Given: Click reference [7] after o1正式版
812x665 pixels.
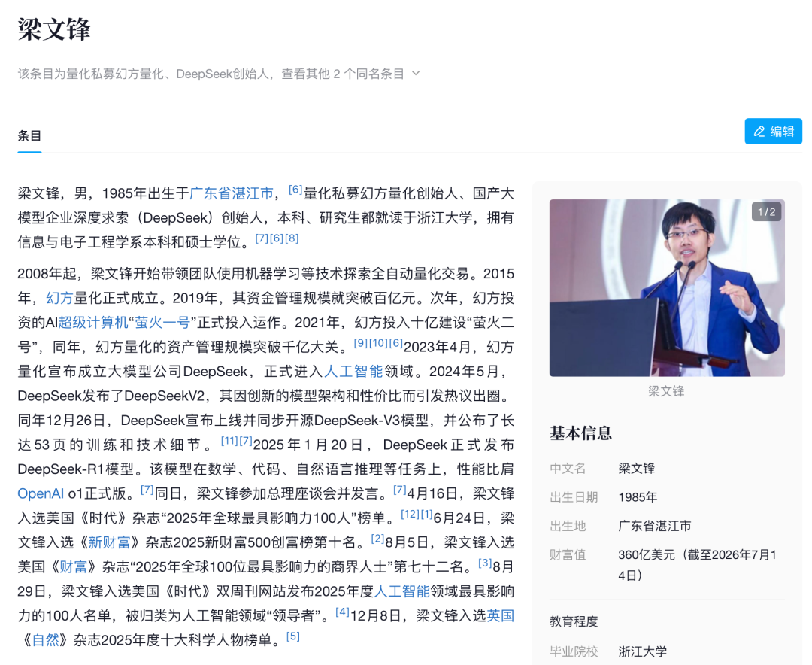Looking at the screenshot, I should point(147,489).
